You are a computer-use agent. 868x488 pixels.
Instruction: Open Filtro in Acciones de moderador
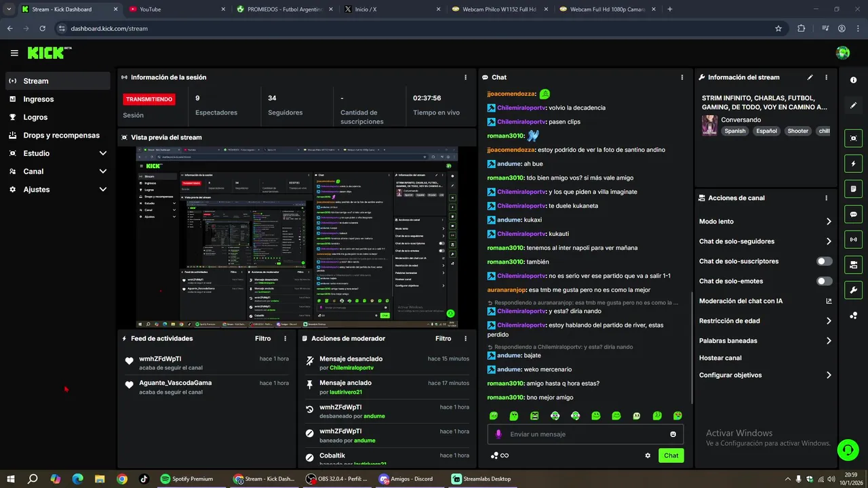tap(443, 338)
